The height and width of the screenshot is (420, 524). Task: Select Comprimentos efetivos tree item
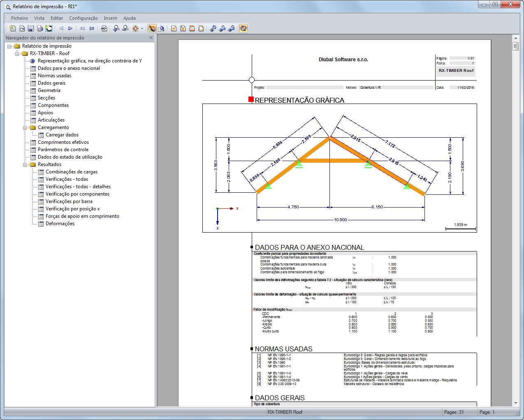(63, 142)
